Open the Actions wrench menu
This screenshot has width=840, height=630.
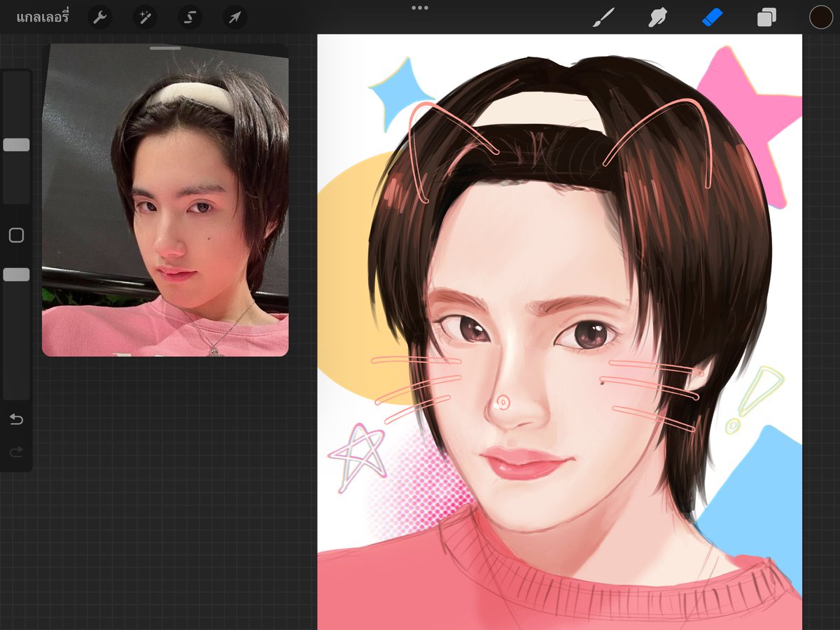tap(99, 17)
